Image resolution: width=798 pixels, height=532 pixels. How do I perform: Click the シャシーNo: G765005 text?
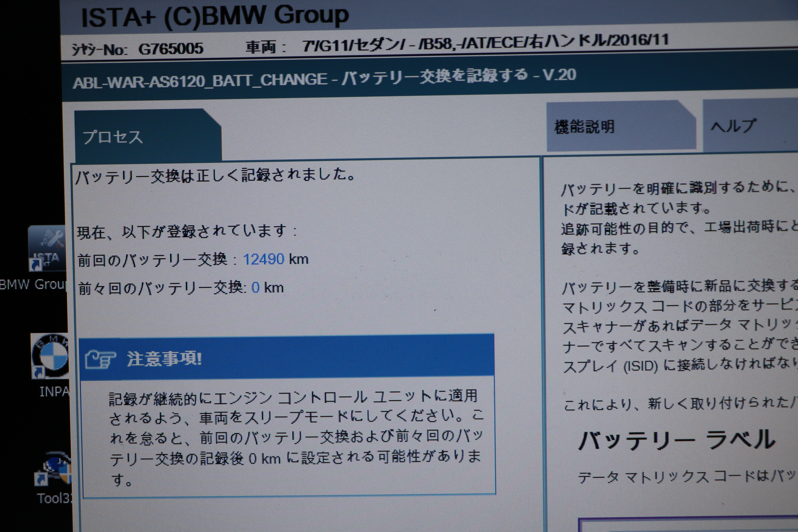pos(137,50)
